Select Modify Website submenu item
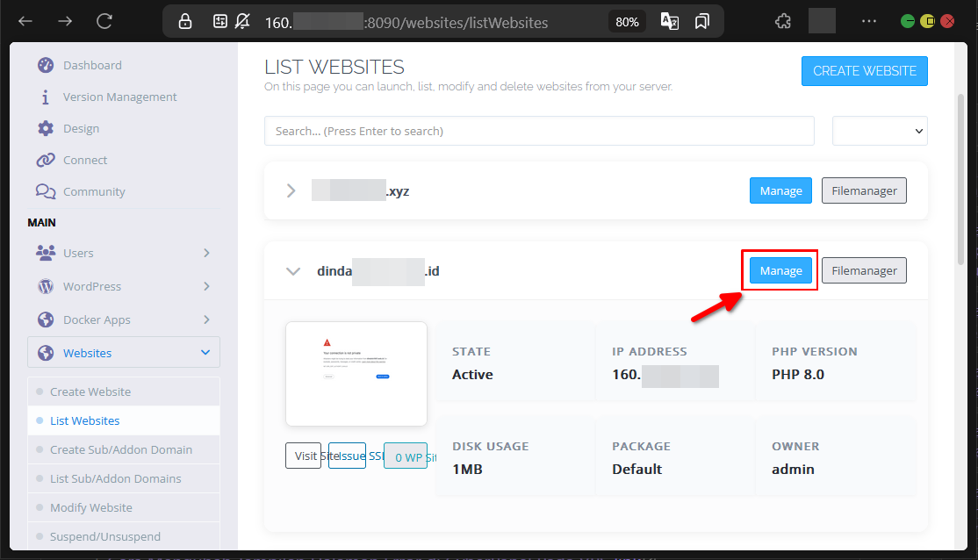978x560 pixels. 124,507
